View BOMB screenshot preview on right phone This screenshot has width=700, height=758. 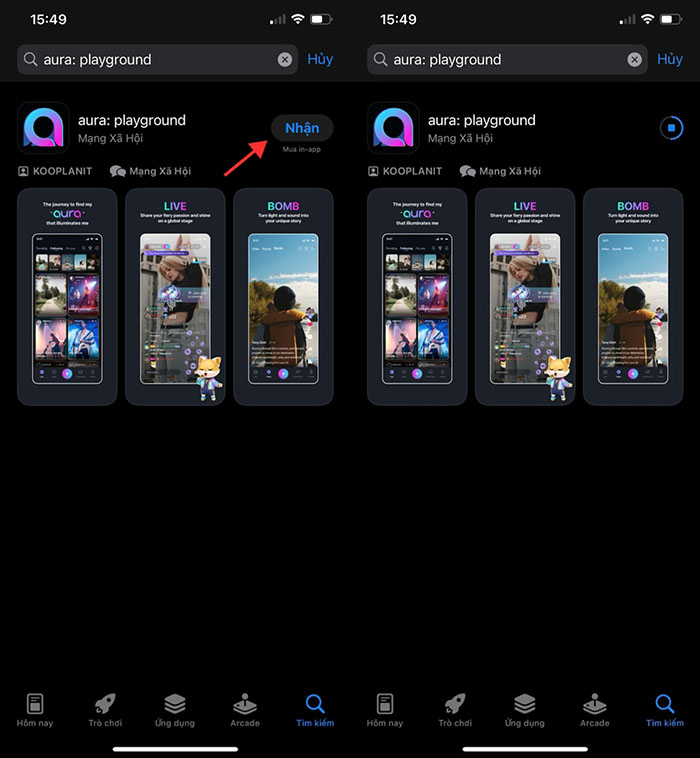point(633,297)
